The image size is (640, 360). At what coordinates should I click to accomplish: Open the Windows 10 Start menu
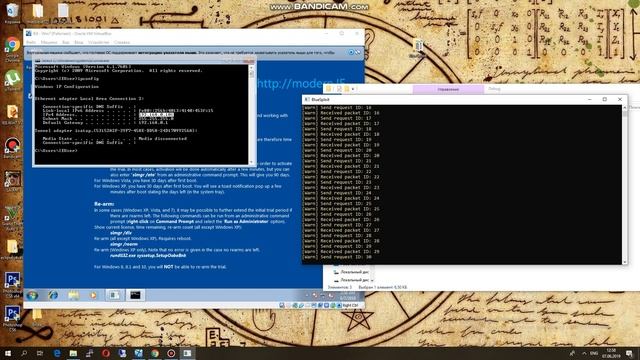8,353
